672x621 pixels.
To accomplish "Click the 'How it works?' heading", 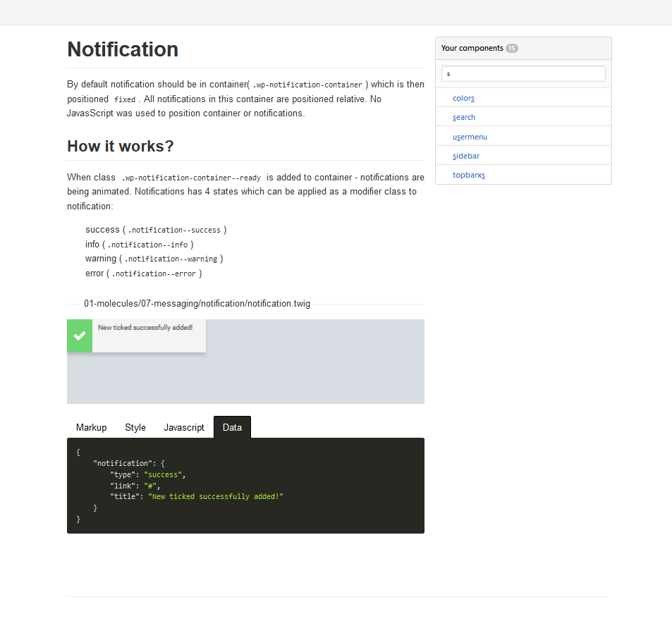I will (120, 146).
